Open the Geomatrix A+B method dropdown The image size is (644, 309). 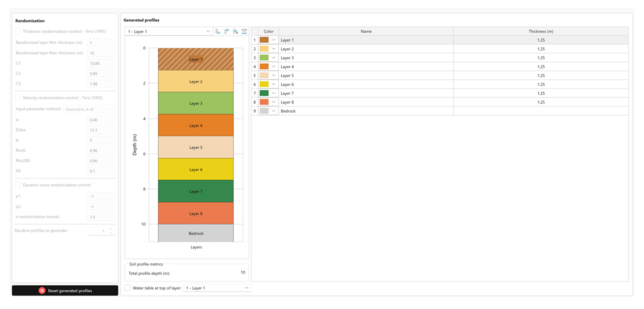point(89,109)
